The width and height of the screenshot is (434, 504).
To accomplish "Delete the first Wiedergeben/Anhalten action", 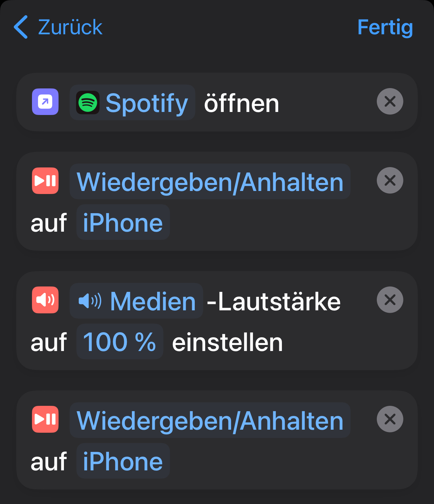I will click(390, 181).
